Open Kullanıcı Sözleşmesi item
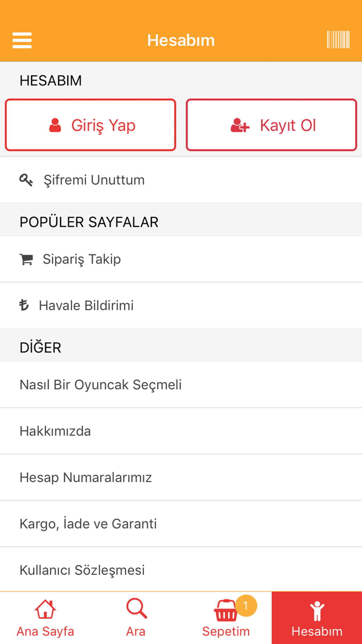362x644 pixels. [181, 570]
